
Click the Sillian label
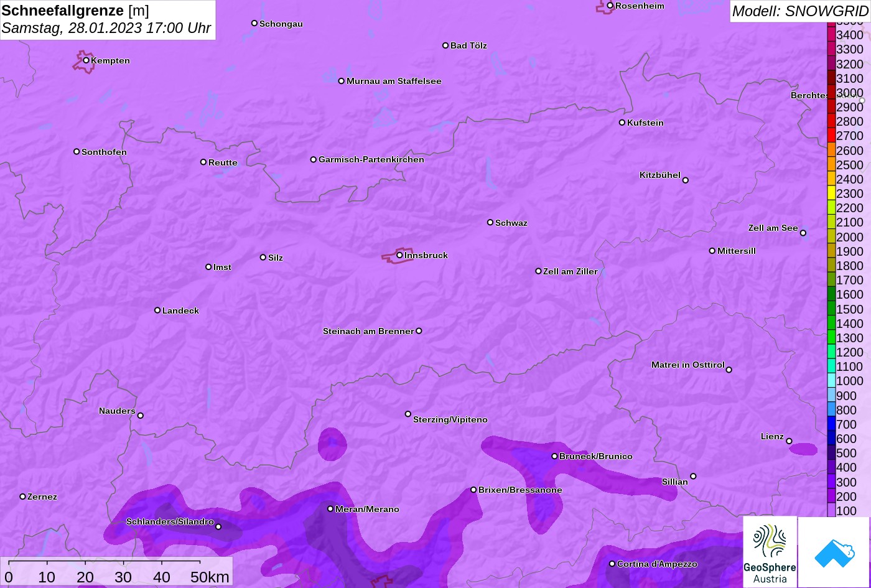click(675, 482)
